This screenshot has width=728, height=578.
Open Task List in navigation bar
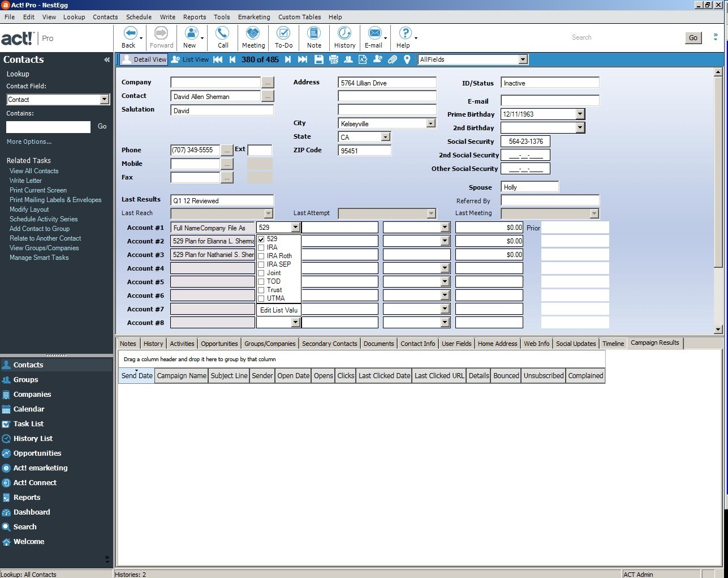pyautogui.click(x=28, y=424)
